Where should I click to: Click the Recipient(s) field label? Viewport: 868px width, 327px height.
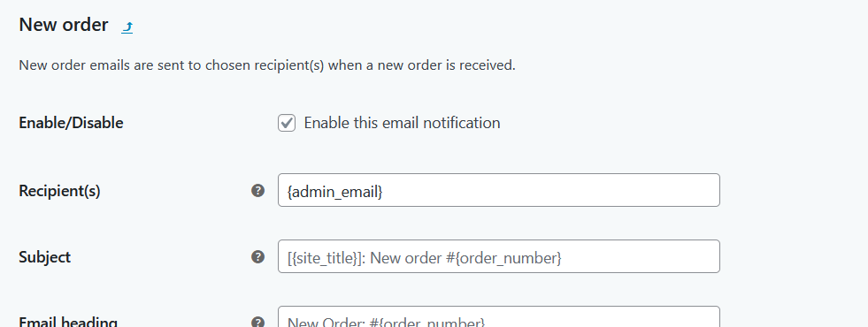(x=60, y=191)
